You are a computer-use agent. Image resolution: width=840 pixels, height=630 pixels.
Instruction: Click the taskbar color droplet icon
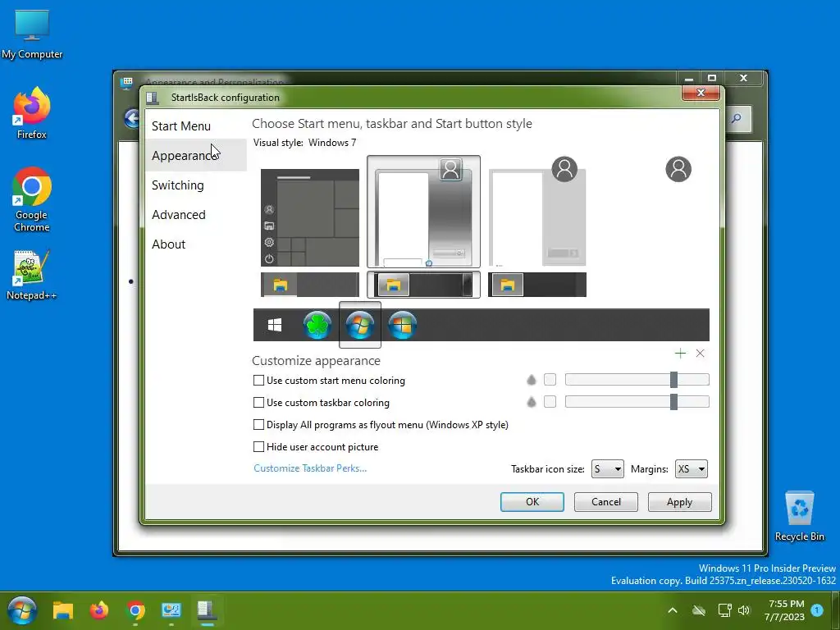pos(531,402)
